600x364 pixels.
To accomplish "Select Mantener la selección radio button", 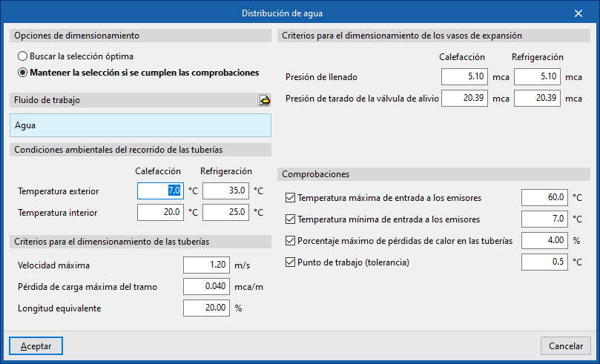I will click(23, 73).
